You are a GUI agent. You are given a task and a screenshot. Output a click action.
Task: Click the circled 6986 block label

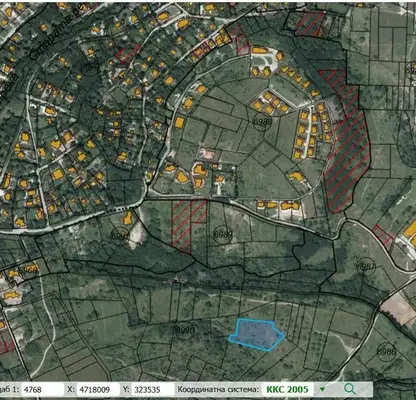[386, 351]
